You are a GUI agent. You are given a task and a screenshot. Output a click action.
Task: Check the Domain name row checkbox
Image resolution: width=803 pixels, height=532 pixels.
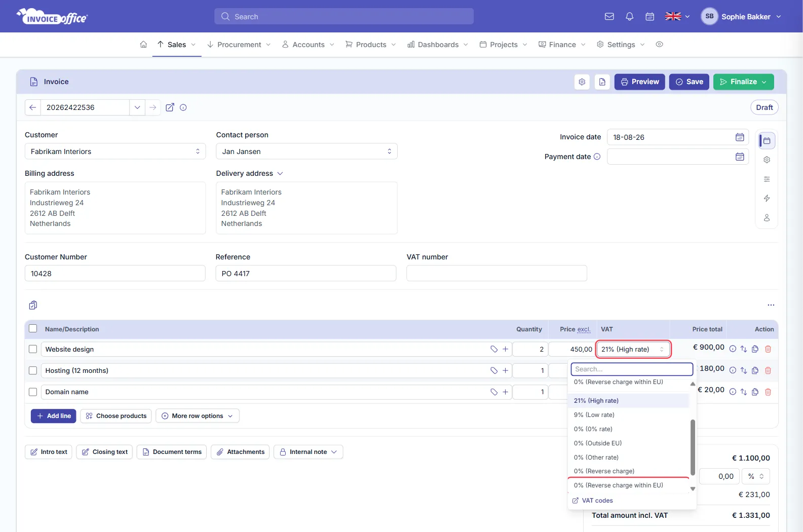coord(33,392)
